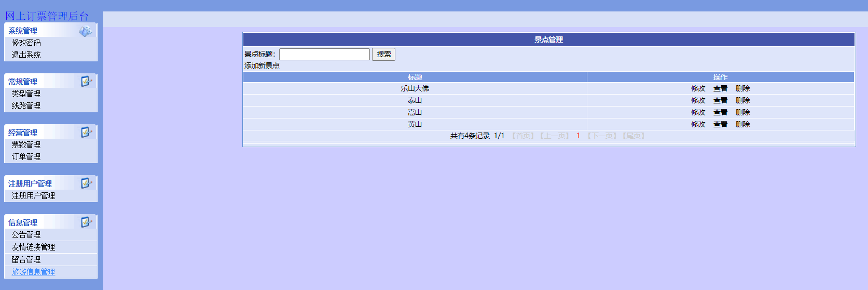The height and width of the screenshot is (290, 868).
Task: Click 添加新景点 link
Action: tap(262, 65)
